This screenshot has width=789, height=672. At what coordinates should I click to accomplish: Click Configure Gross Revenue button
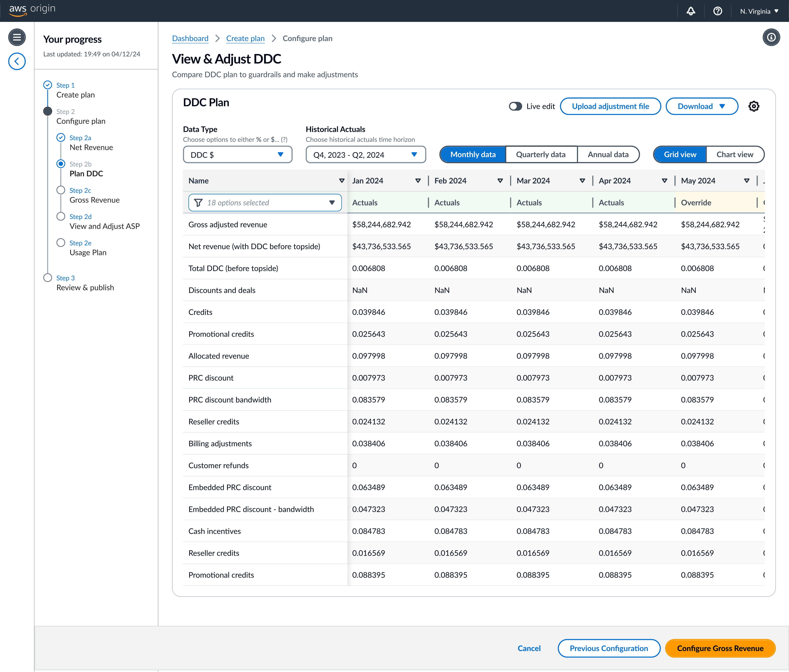point(720,648)
